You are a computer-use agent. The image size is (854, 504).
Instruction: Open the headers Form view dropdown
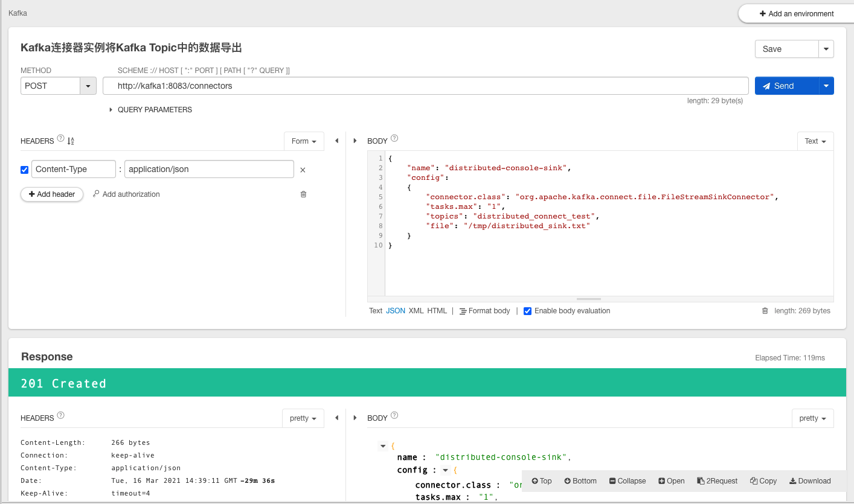tap(304, 141)
